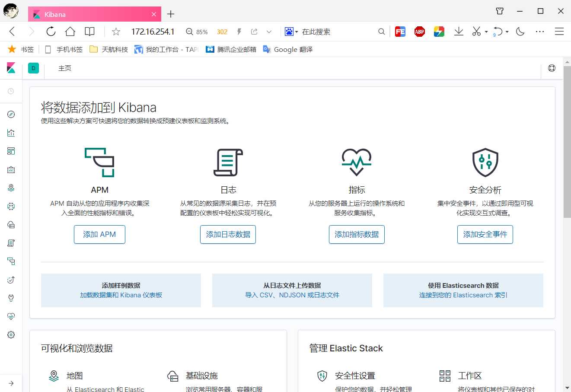This screenshot has height=392, width=571.
Task: Open 书签 bookmarks bar item
Action: point(21,49)
